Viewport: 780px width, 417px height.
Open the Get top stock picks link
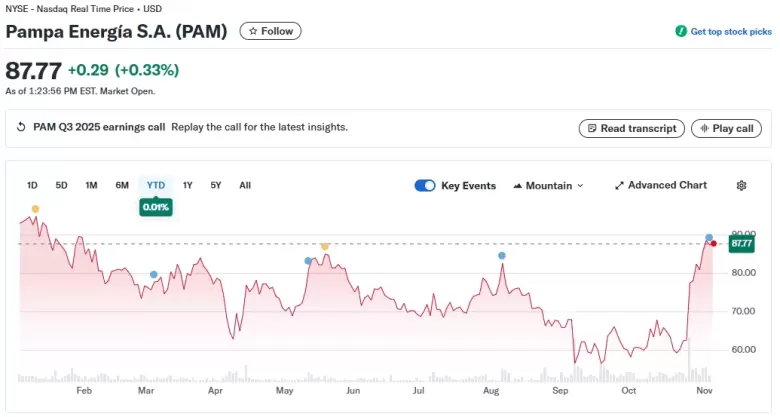coord(731,31)
